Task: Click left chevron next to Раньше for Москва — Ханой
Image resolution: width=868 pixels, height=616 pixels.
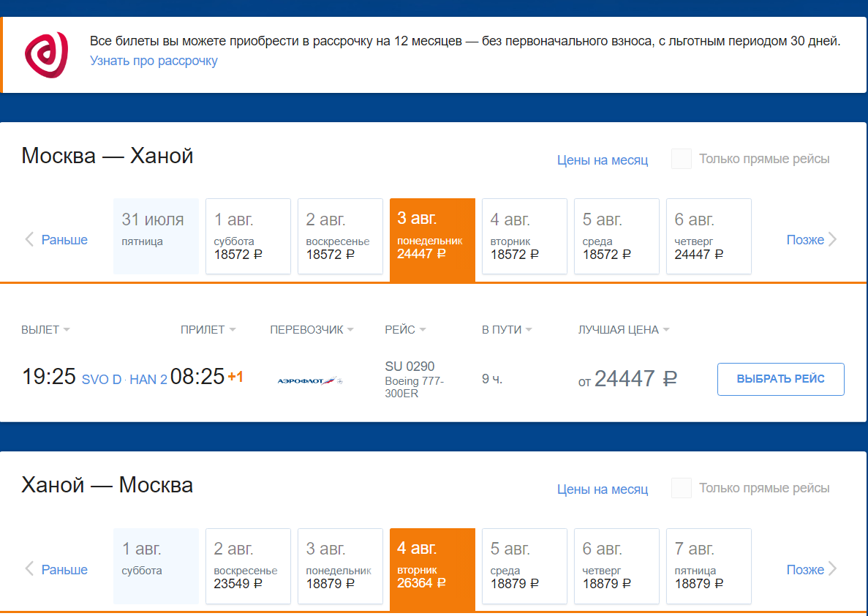Action: 29,239
